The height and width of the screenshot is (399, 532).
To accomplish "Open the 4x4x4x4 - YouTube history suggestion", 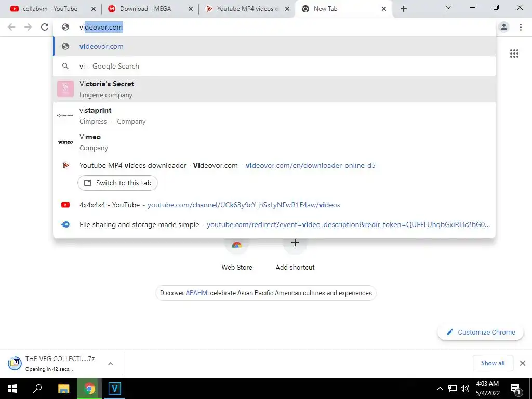I will (x=274, y=205).
